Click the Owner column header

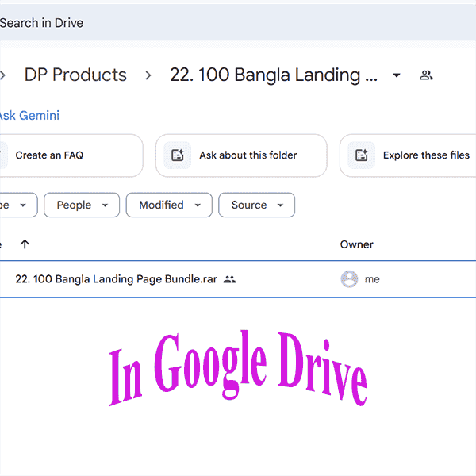[x=356, y=244]
